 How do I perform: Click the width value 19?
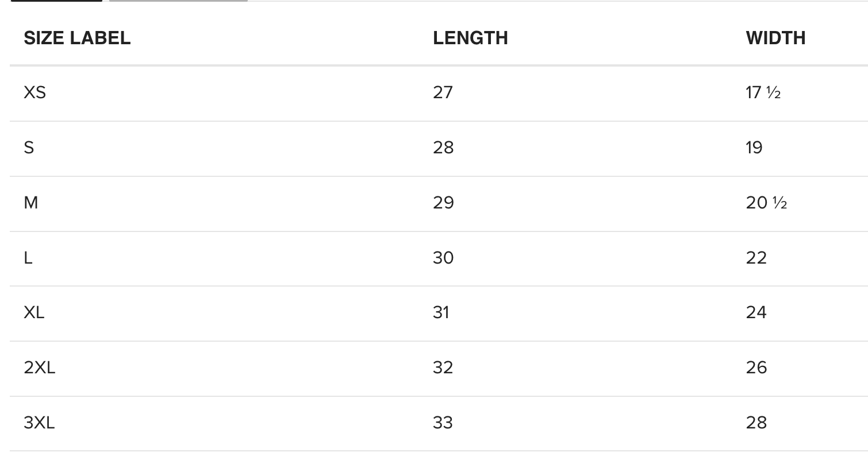(754, 148)
